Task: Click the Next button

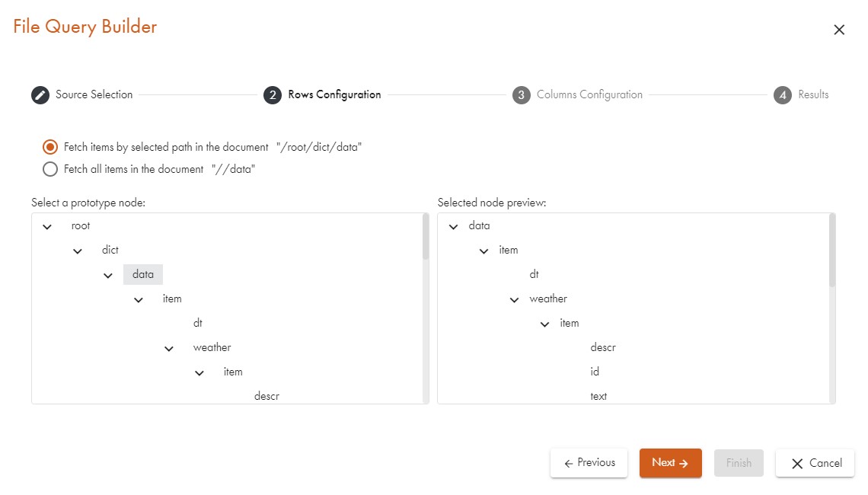Action: [670, 463]
